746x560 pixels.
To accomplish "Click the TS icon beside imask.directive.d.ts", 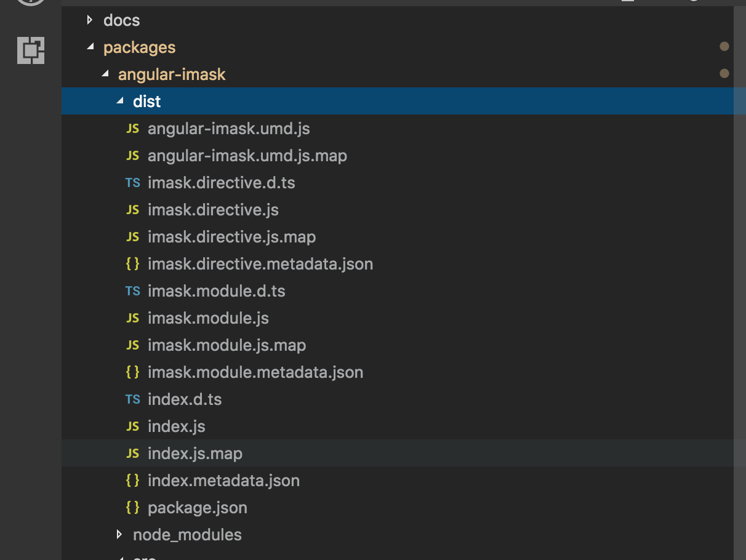I will tap(132, 183).
